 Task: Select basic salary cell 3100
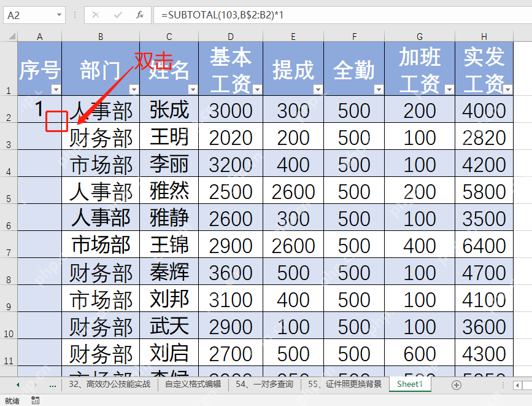click(x=231, y=299)
